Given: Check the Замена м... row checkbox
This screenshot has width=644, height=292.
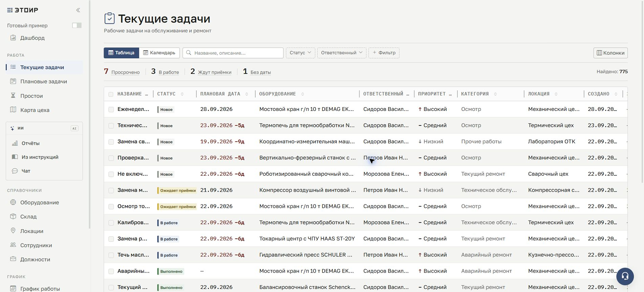Looking at the screenshot, I should click(x=111, y=191).
